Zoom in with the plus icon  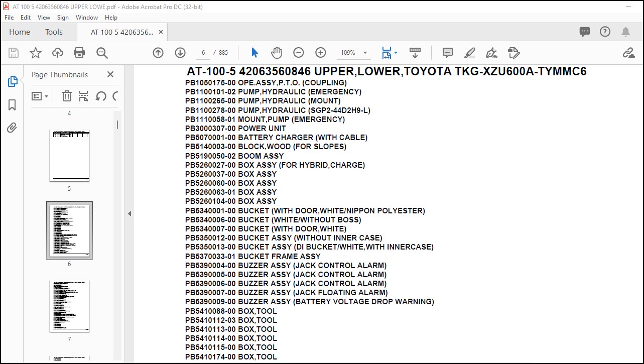(x=321, y=53)
